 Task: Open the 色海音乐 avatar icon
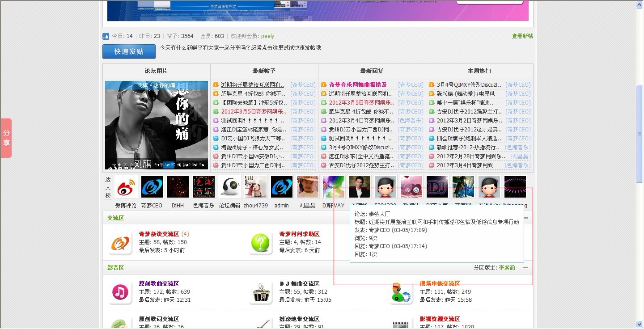click(204, 187)
